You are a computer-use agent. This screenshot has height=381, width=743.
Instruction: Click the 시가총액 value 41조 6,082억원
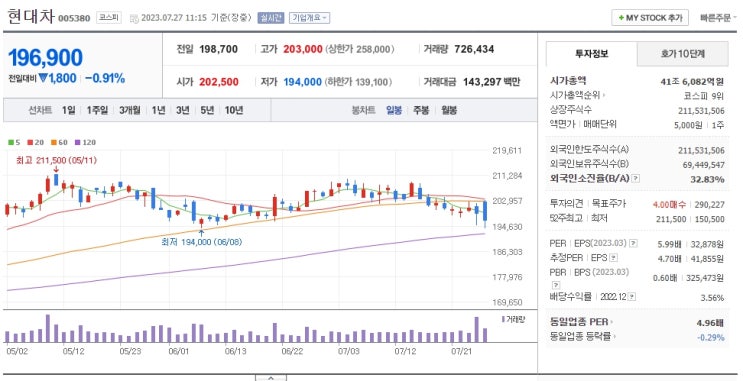pyautogui.click(x=692, y=82)
